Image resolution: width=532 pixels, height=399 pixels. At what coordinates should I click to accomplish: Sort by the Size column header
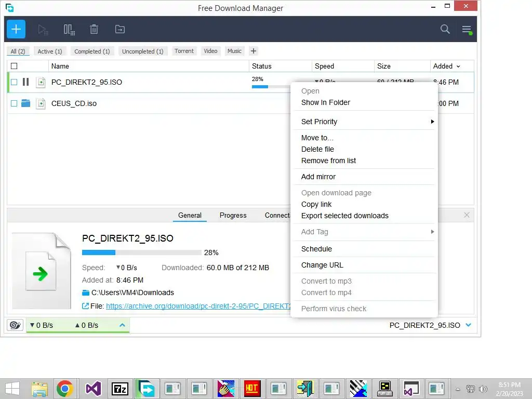[x=402, y=66]
